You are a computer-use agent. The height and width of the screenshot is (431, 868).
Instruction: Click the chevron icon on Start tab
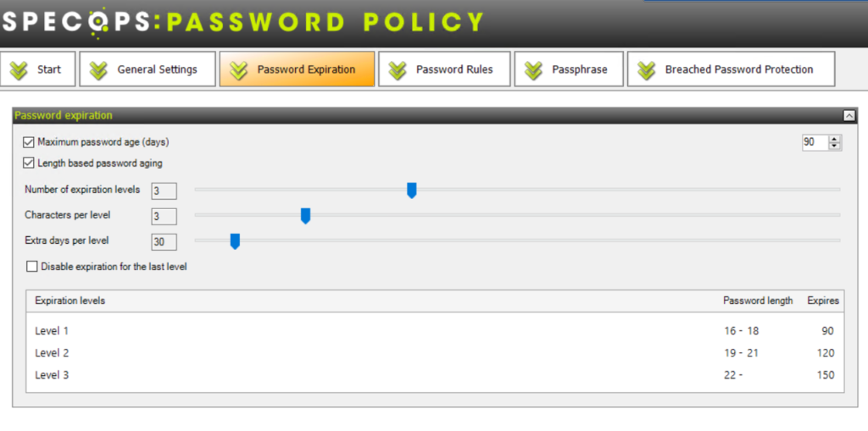(19, 69)
